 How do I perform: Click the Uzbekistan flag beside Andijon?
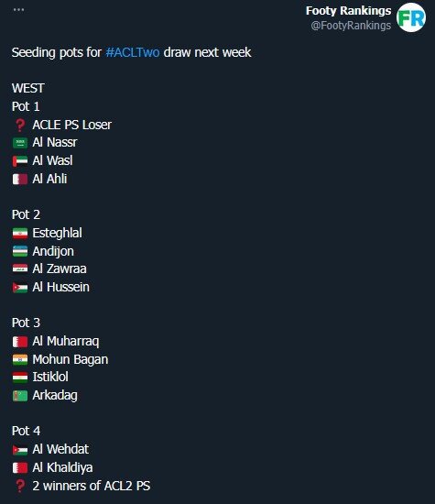point(20,251)
